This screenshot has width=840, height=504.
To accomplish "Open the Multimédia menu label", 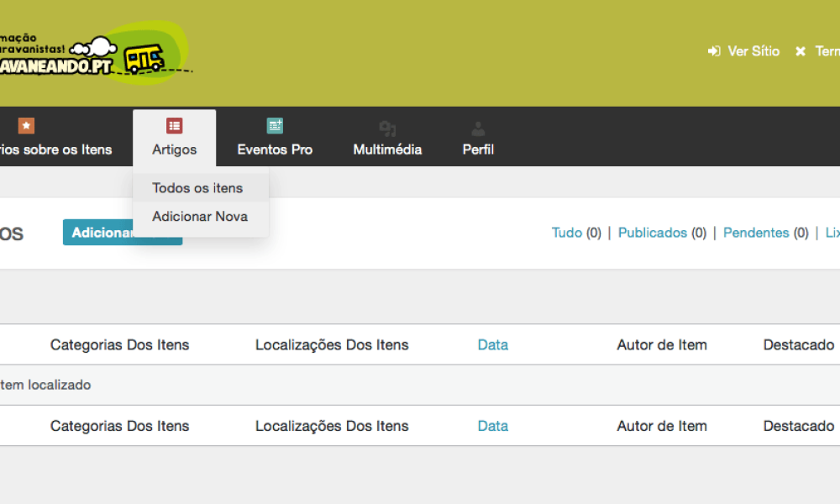I will pyautogui.click(x=387, y=150).
